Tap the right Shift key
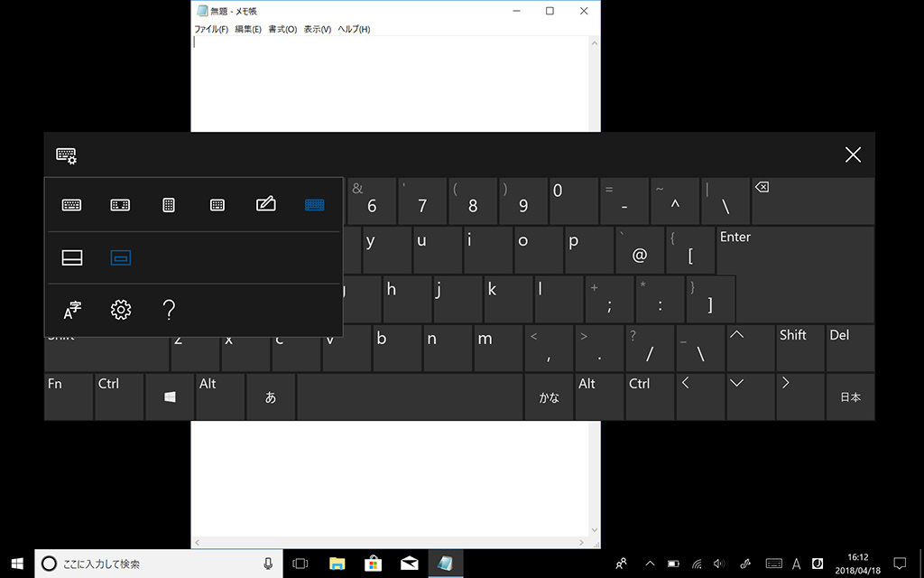924x578 pixels. (x=801, y=348)
